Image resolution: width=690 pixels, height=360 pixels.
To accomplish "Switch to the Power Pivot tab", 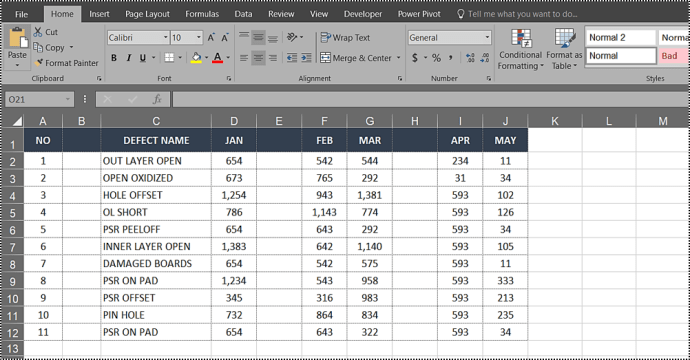I will (x=419, y=14).
